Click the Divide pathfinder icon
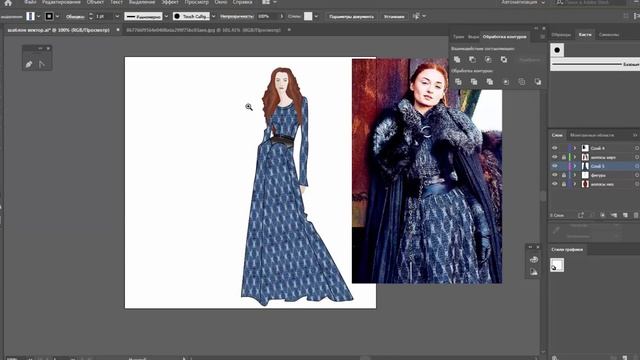This screenshot has height=360, width=640. 458,82
